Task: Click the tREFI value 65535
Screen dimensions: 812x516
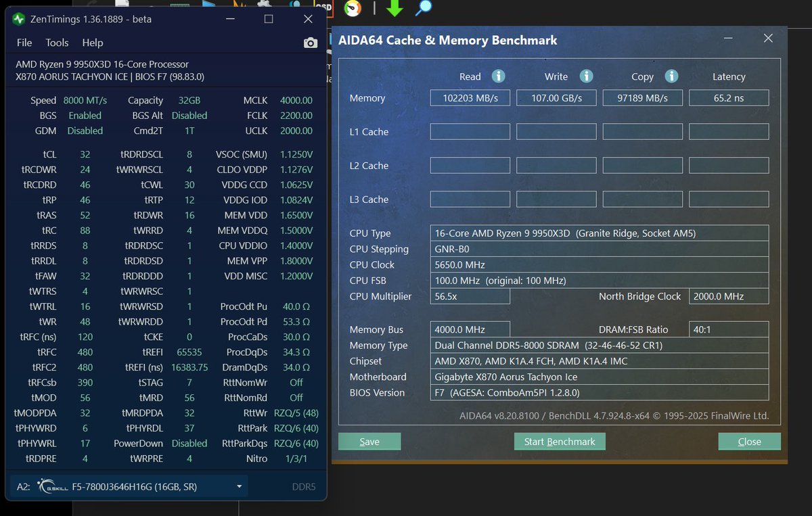Action: pos(189,352)
